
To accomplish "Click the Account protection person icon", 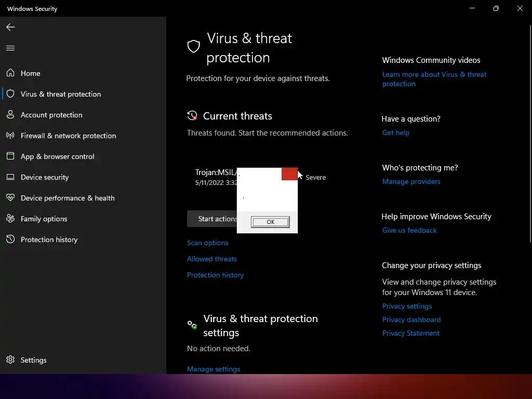I will (10, 115).
